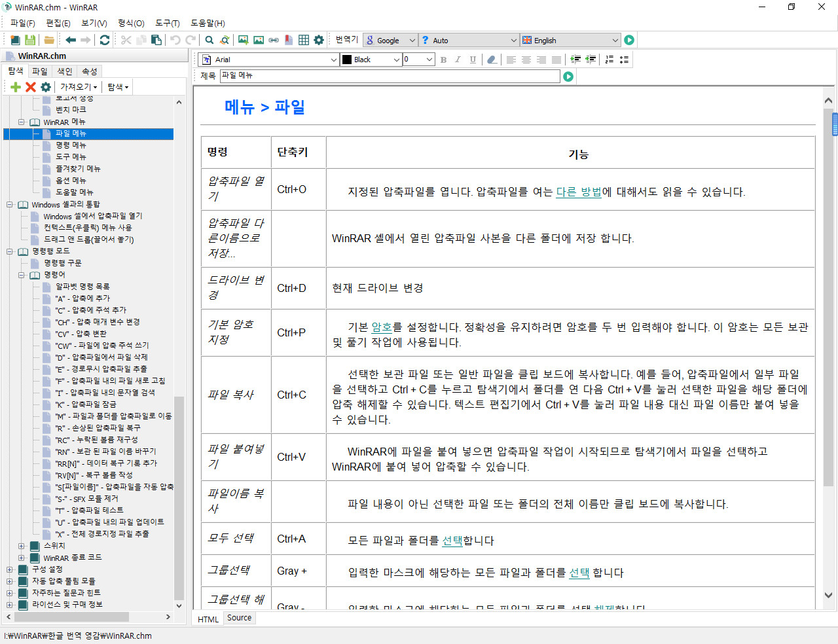Open the 탐색 dropdown button in navigation toolbar
This screenshot has width=838, height=644.
tap(118, 86)
